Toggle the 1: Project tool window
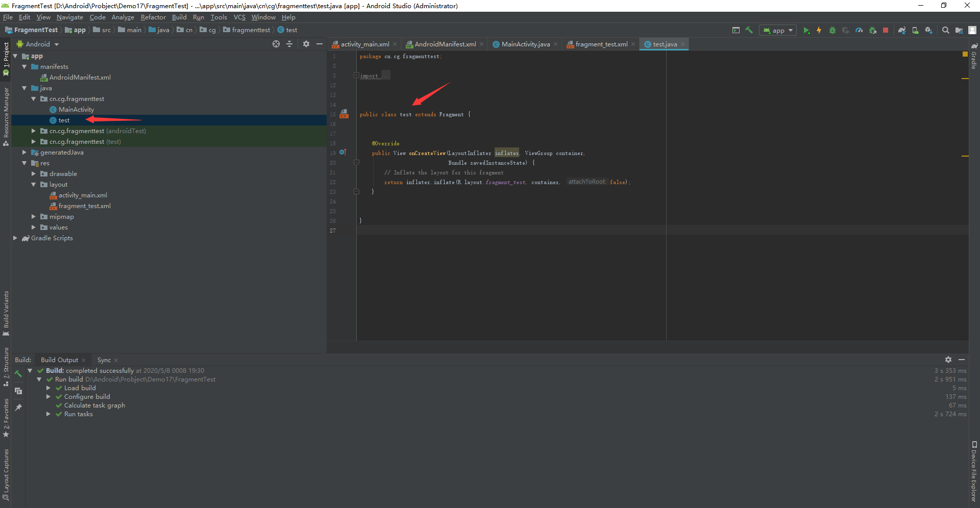Image resolution: width=980 pixels, height=508 pixels. click(x=6, y=59)
